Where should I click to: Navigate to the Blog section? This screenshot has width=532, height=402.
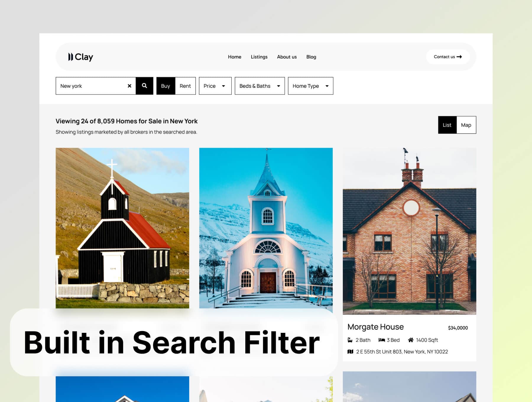(x=311, y=57)
